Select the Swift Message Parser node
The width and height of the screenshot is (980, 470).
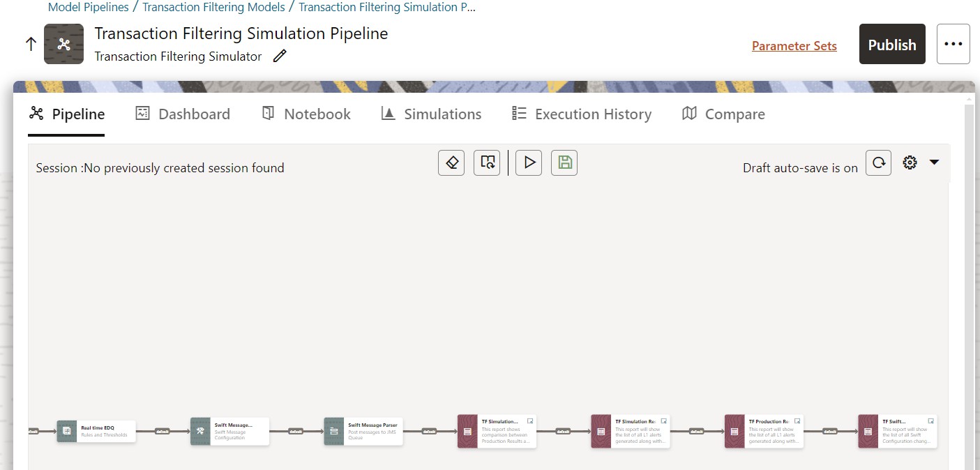click(363, 431)
